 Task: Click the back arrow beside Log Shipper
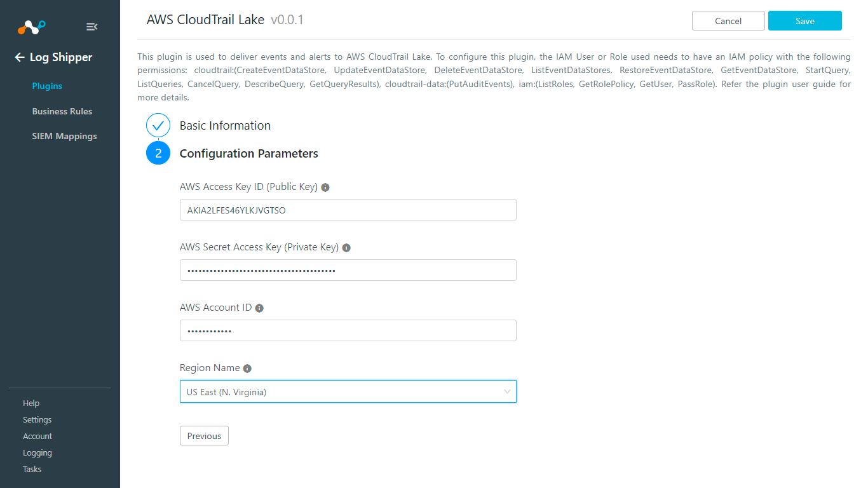18,57
